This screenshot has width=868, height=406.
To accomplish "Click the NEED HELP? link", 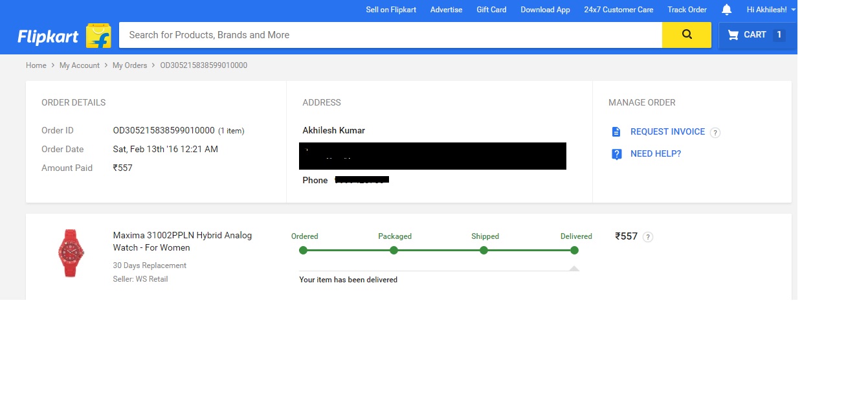I will click(x=656, y=153).
